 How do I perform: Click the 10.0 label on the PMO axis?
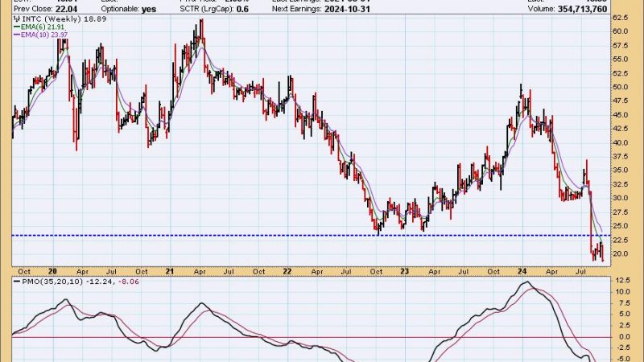coord(622,292)
